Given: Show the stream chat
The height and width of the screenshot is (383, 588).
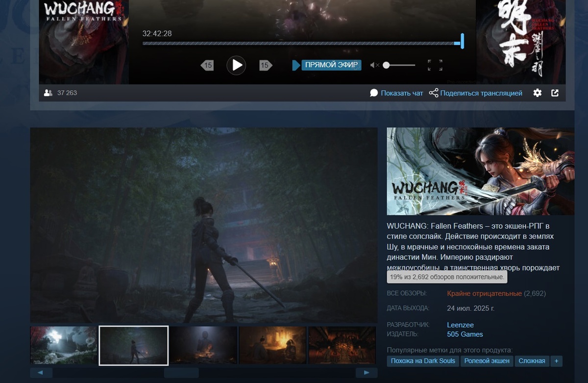Looking at the screenshot, I should coord(402,93).
